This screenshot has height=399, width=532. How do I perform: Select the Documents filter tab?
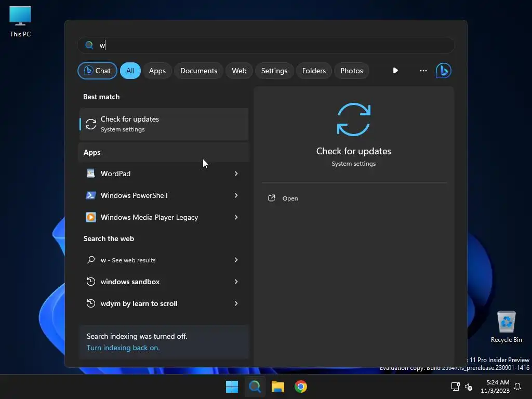coord(198,71)
